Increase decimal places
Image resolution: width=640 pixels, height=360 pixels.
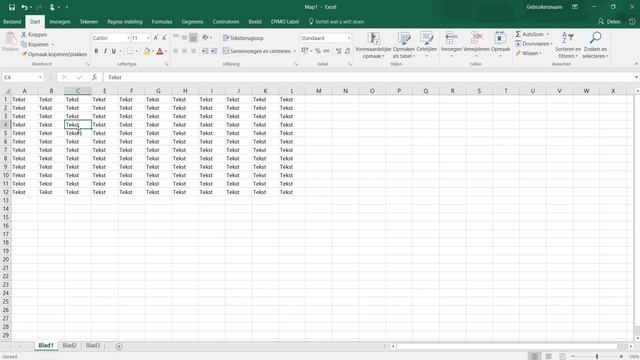[x=338, y=51]
